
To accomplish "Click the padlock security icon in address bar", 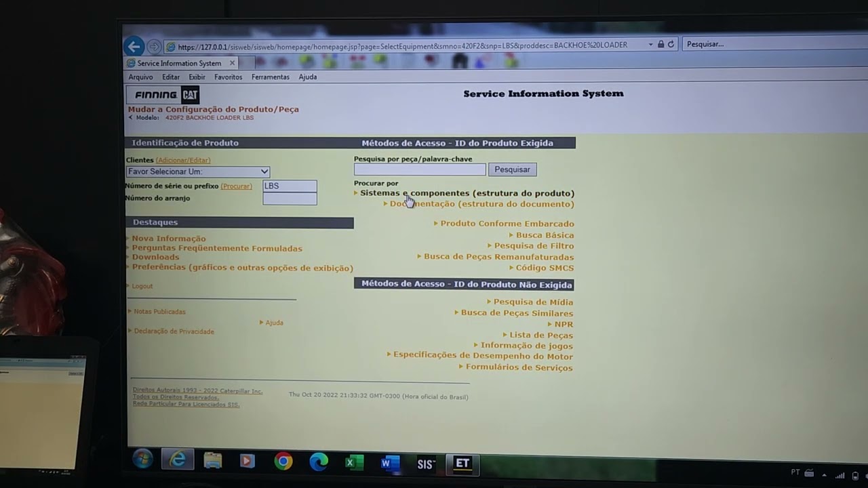I will coord(660,44).
